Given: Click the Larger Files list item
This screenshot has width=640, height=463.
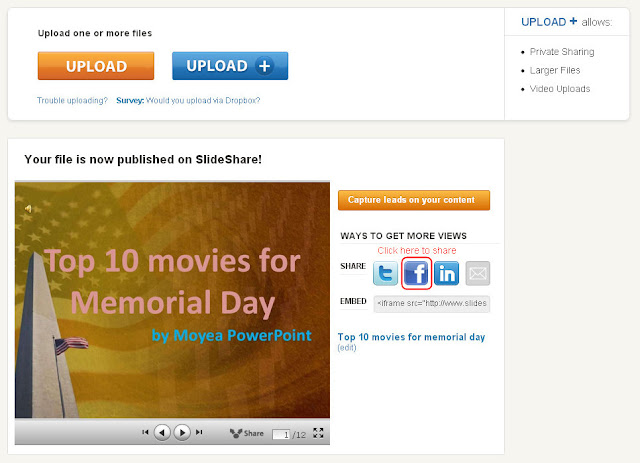Looking at the screenshot, I should tap(555, 70).
